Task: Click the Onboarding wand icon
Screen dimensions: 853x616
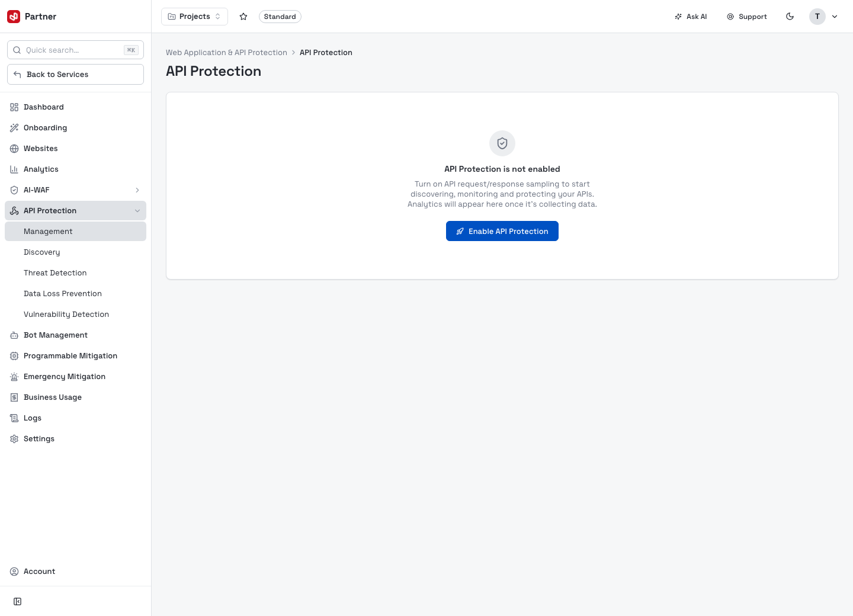Action: (14, 128)
